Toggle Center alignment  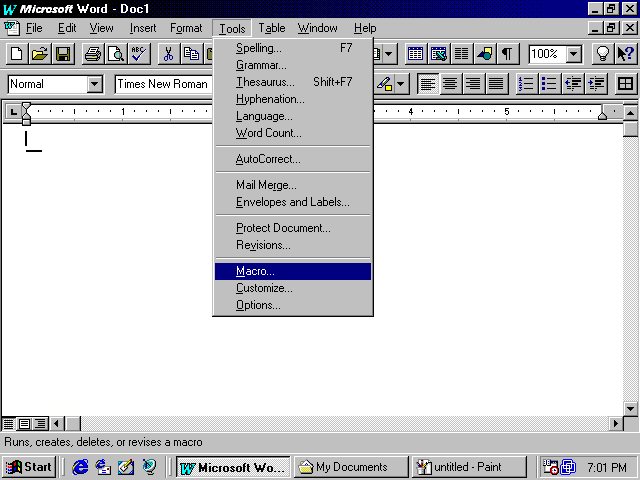pos(450,84)
